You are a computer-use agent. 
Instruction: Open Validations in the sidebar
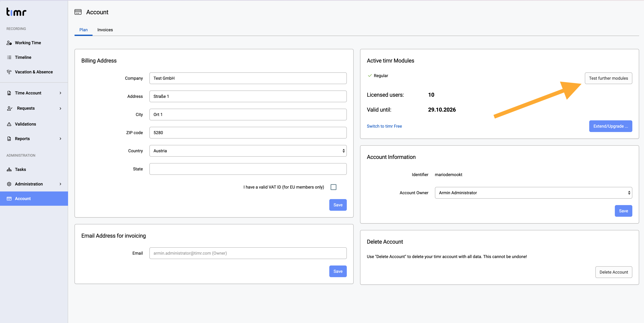tap(34, 124)
